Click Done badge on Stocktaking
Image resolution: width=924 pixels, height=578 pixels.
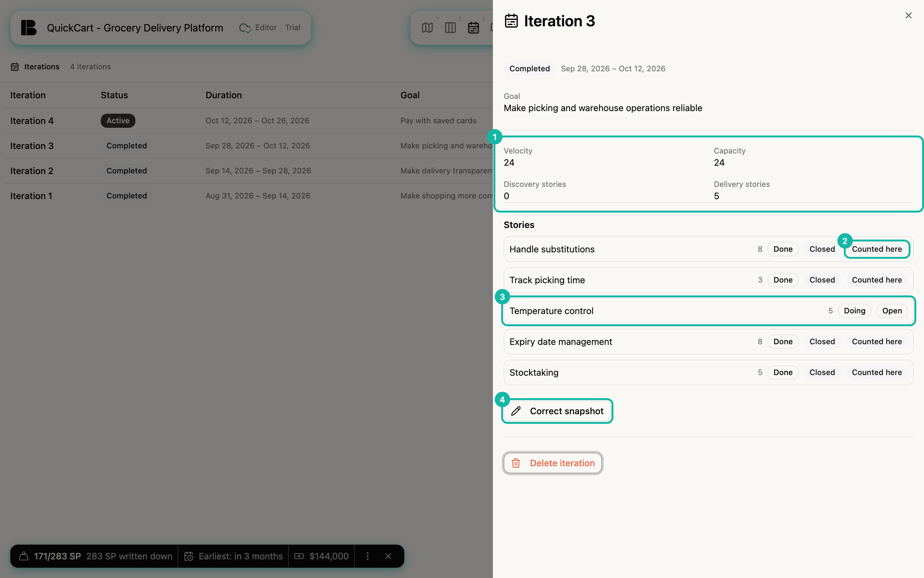(783, 372)
